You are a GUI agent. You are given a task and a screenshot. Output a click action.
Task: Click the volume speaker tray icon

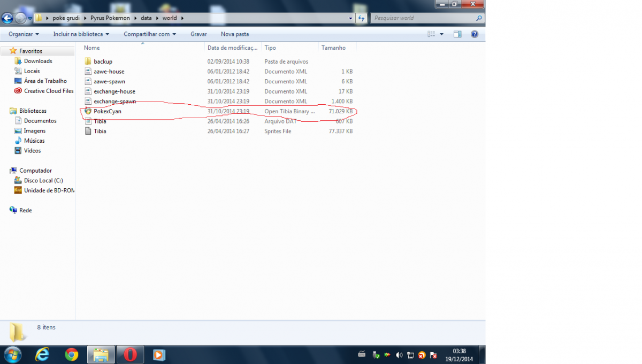click(x=399, y=355)
